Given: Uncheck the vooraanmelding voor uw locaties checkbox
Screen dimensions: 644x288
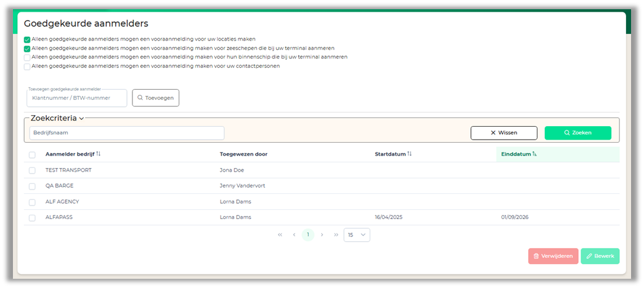Looking at the screenshot, I should click(x=27, y=39).
